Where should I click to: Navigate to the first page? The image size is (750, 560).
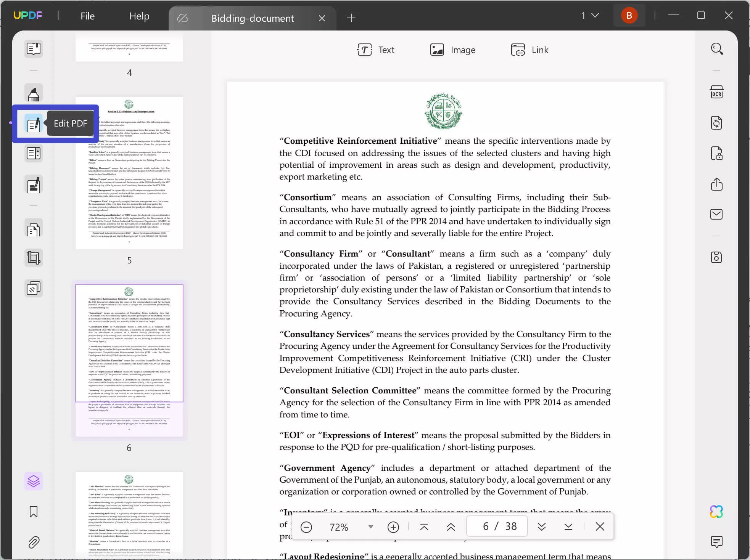click(x=423, y=526)
